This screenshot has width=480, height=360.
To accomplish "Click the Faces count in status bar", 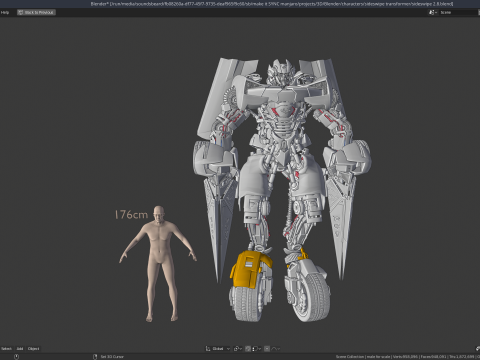I will point(433,357).
